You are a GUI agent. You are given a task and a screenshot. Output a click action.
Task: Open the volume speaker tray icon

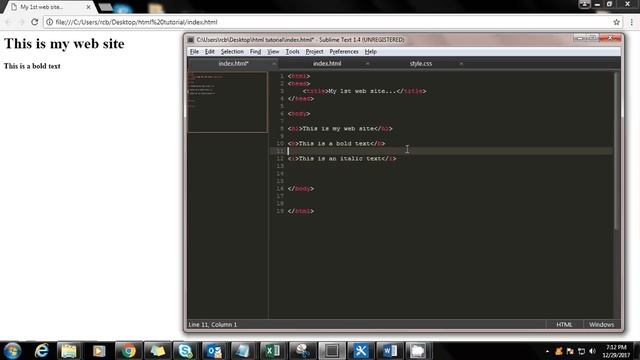(593, 351)
